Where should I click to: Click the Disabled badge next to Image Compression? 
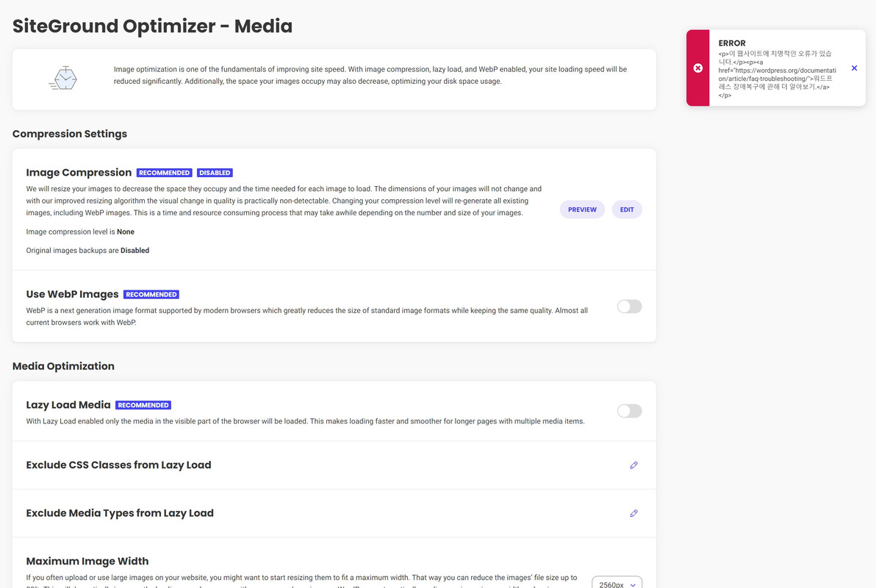click(x=215, y=173)
